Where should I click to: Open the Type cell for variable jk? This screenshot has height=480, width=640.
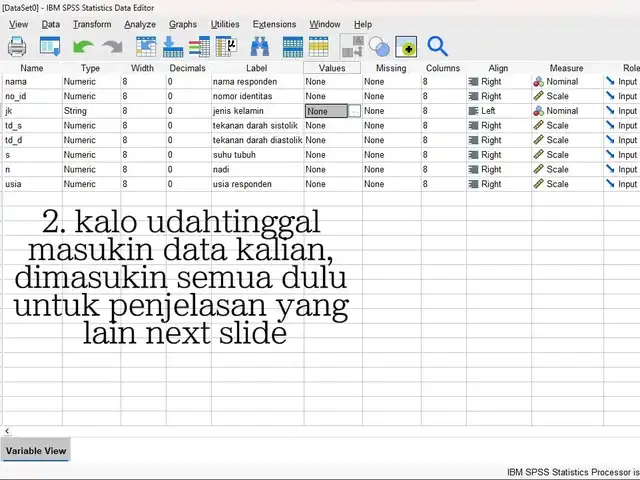89,111
